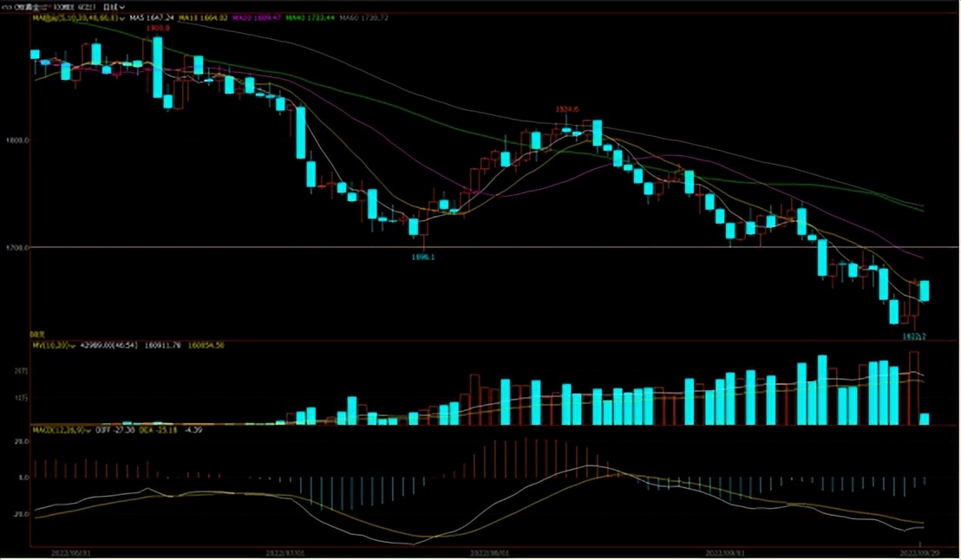Click the yellow MA10 value label

(203, 17)
